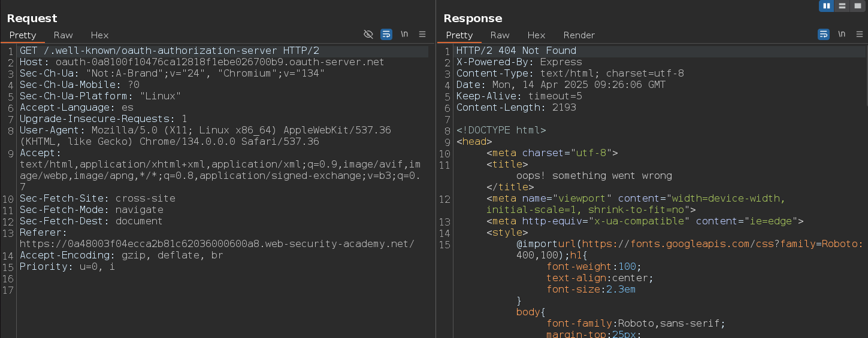
Task: Select the Response Hex tab
Action: [x=536, y=35]
